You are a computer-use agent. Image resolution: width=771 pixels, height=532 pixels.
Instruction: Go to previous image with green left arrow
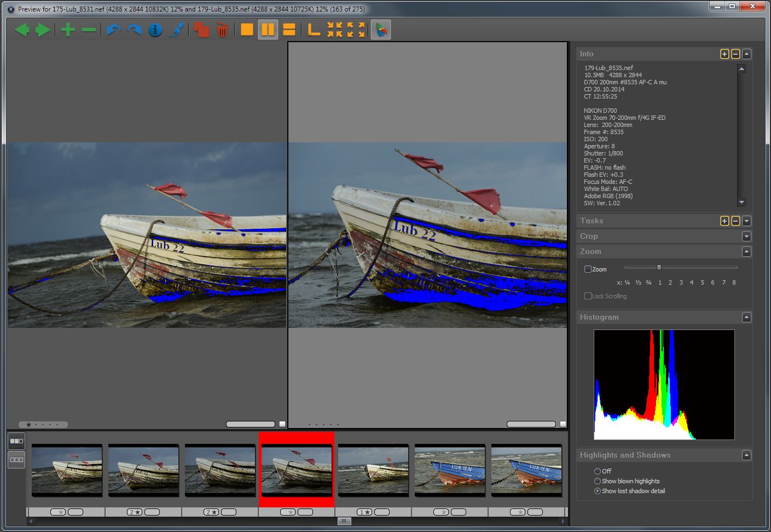[x=22, y=30]
